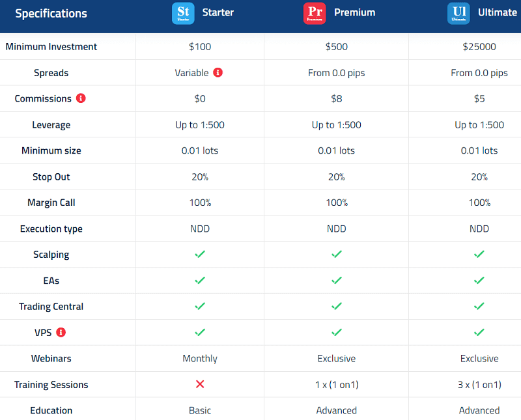
Task: Click Ultimate Advanced education value
Action: point(479,410)
